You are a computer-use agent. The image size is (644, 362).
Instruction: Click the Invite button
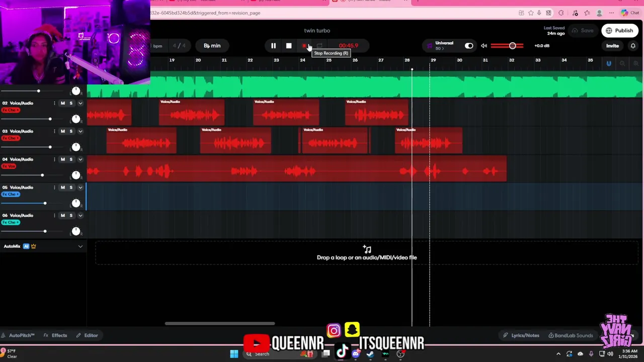(612, 46)
